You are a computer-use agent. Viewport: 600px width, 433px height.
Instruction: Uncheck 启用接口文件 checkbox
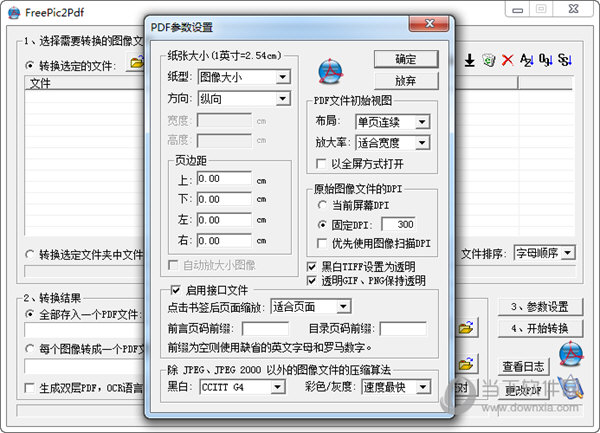(x=175, y=290)
